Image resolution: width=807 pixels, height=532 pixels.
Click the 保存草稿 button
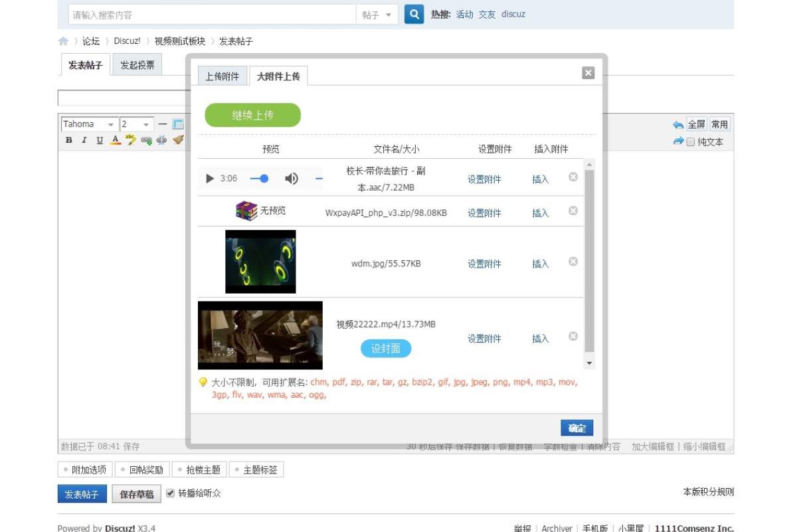pos(137,494)
